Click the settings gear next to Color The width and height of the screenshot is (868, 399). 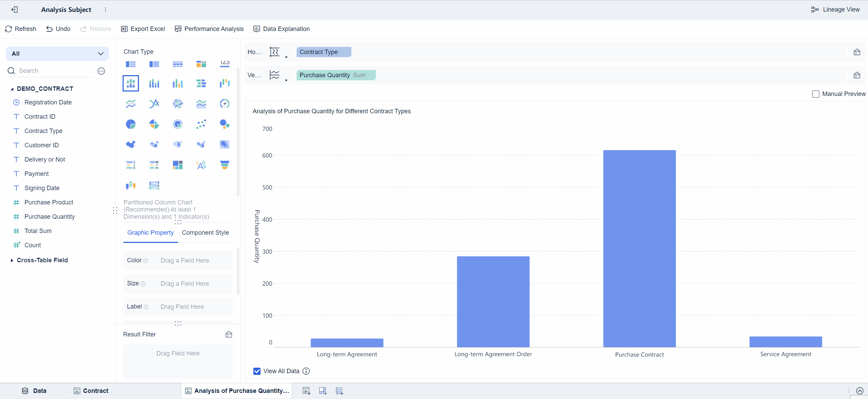[146, 261]
